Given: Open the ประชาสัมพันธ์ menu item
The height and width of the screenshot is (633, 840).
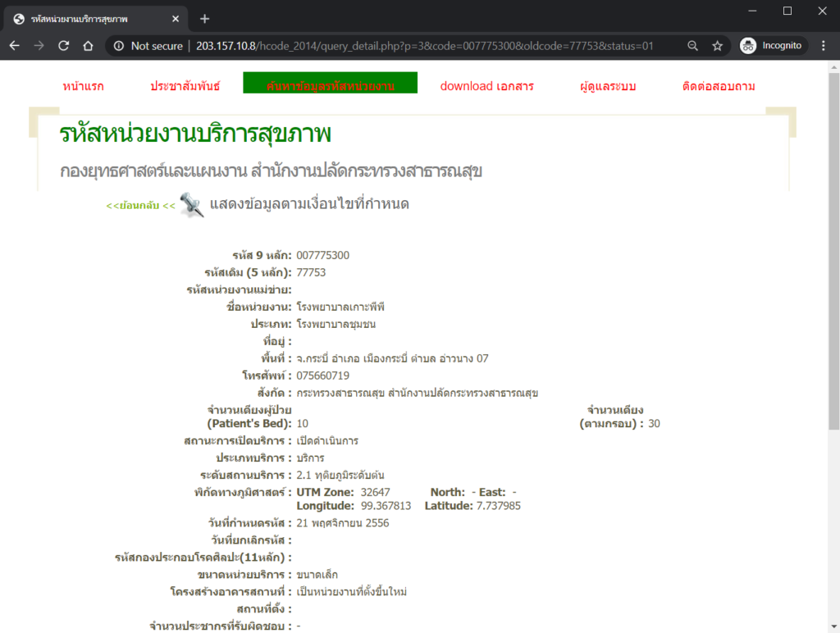Looking at the screenshot, I should click(185, 86).
